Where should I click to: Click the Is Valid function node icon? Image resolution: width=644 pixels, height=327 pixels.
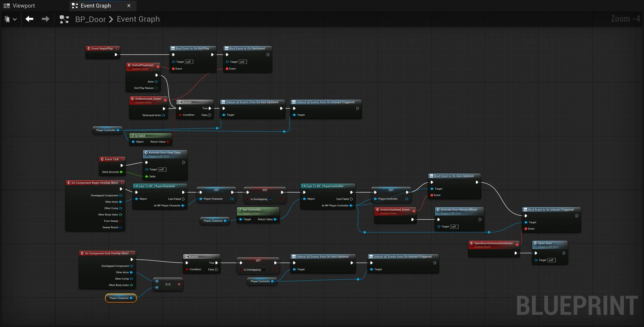[133, 136]
